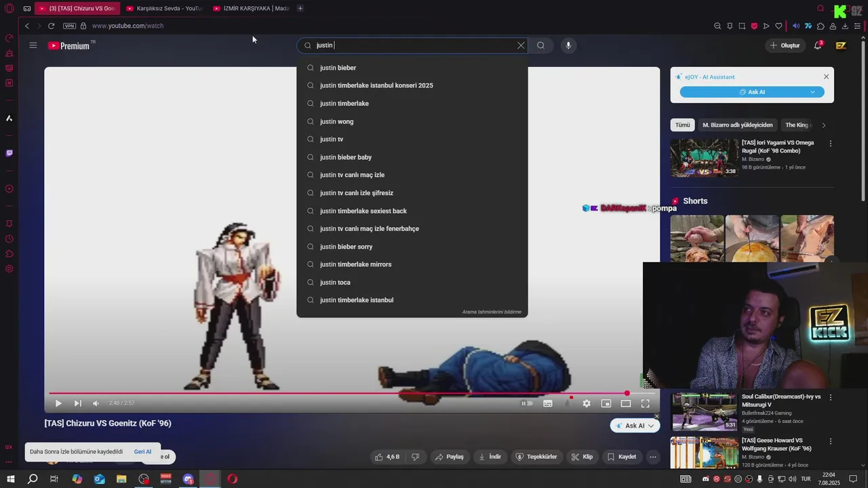Clear the search box with the X
Image resolution: width=868 pixels, height=488 pixels.
[x=521, y=45]
